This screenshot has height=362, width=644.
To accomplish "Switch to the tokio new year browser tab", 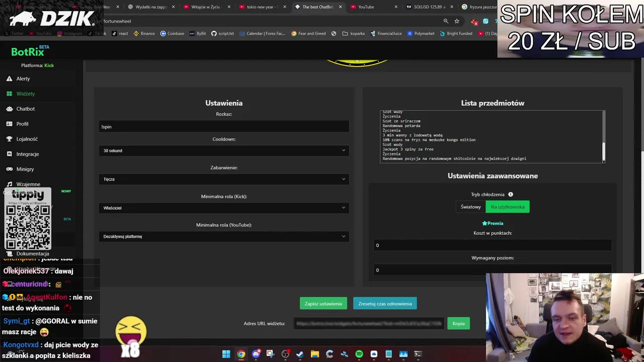I will pyautogui.click(x=262, y=7).
